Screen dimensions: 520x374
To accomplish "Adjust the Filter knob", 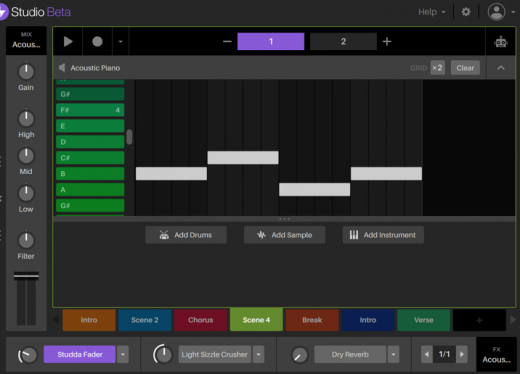I will 26,240.
